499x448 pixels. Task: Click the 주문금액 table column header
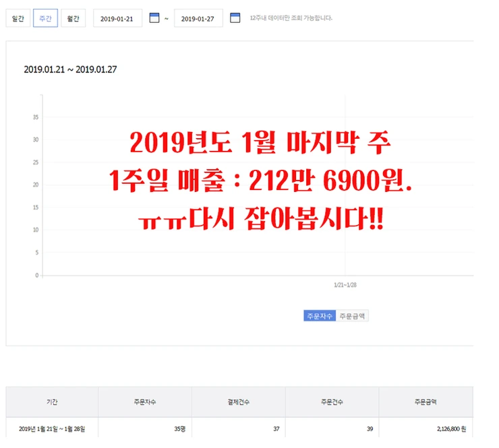click(425, 402)
